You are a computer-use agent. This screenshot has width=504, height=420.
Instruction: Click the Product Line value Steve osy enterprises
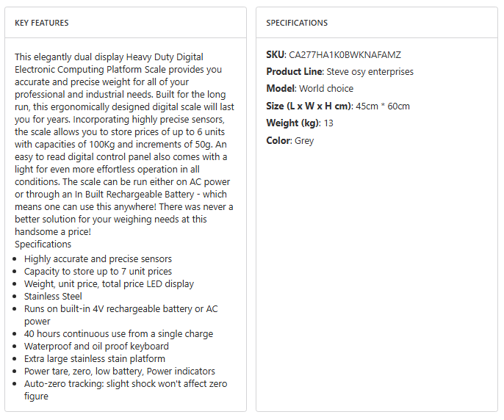pos(370,72)
